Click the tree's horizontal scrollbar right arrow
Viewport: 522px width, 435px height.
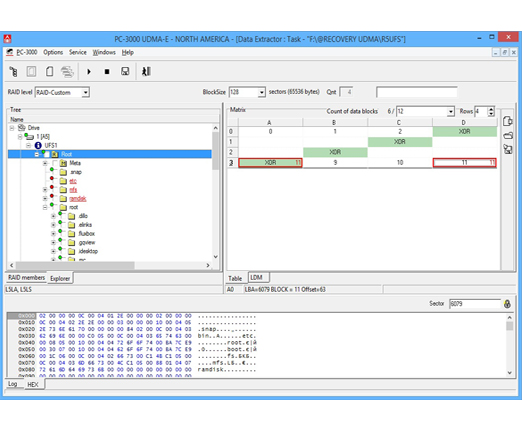click(208, 265)
